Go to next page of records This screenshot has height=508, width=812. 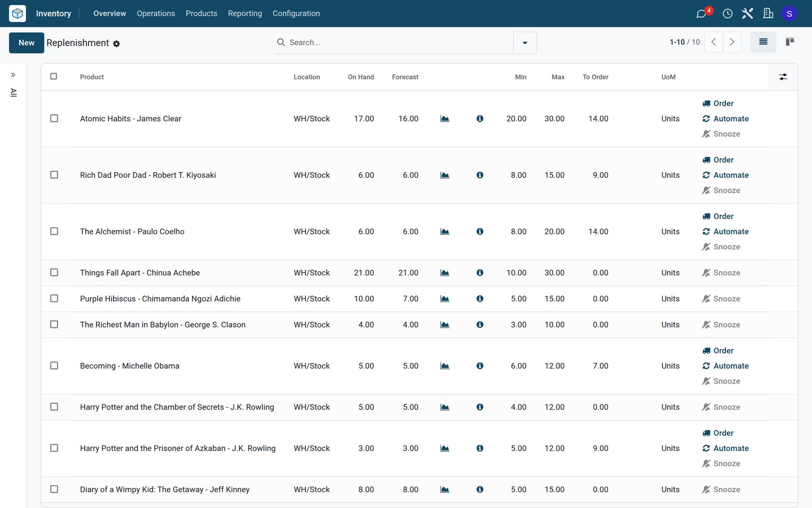point(732,42)
